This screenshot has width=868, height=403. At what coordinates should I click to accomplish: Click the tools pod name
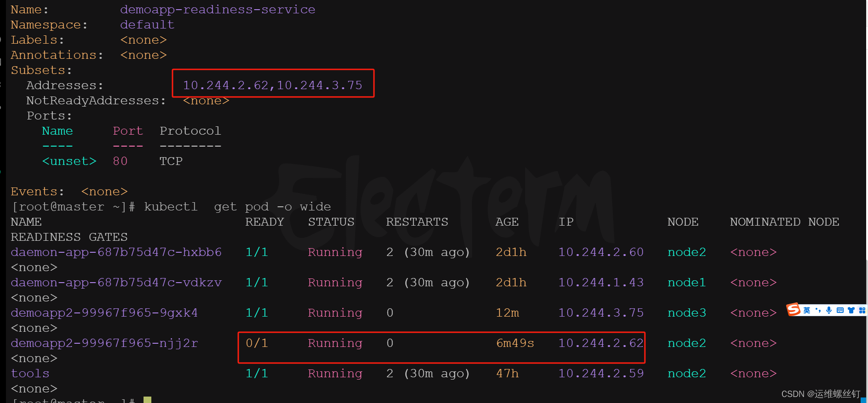(x=30, y=374)
